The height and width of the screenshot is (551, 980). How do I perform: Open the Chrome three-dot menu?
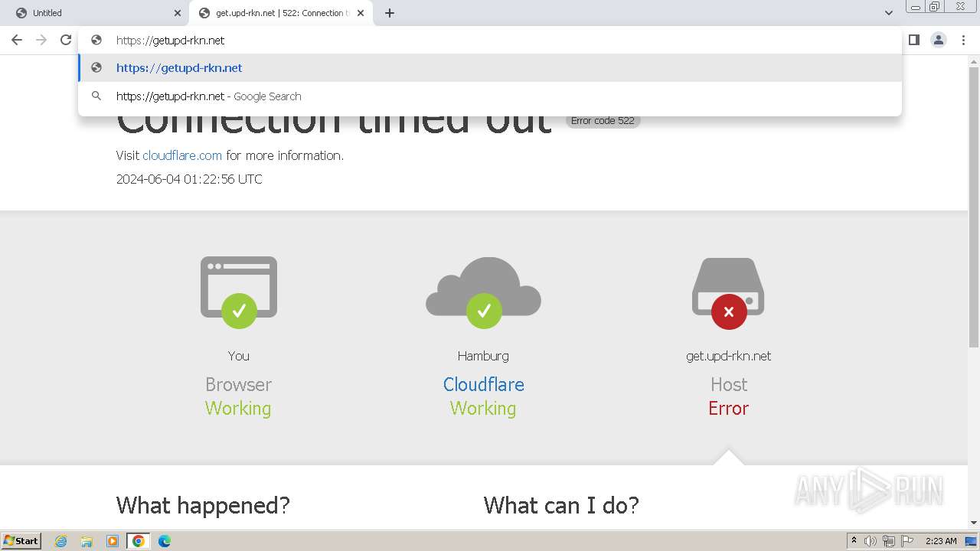click(x=963, y=40)
